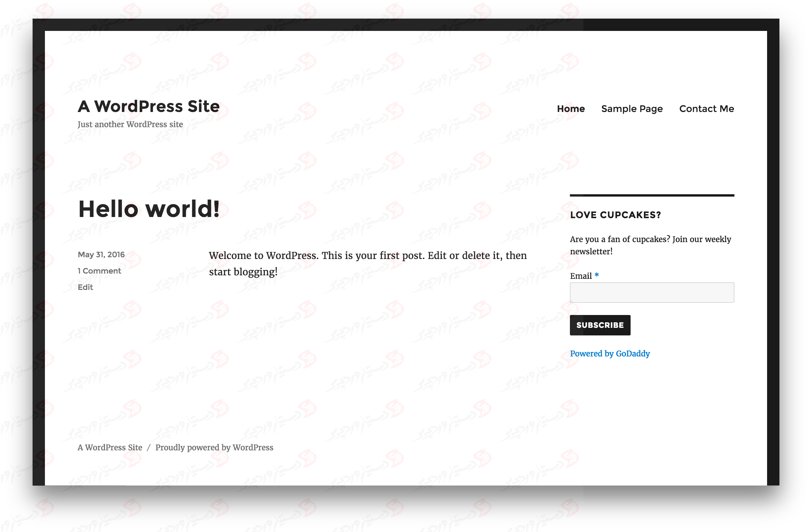
Task: Click the May 31, 2016 post date
Action: [x=101, y=255]
